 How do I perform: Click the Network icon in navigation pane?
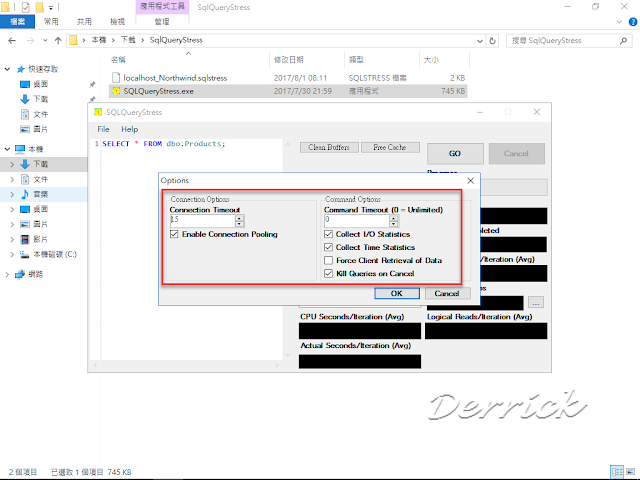pyautogui.click(x=20, y=274)
